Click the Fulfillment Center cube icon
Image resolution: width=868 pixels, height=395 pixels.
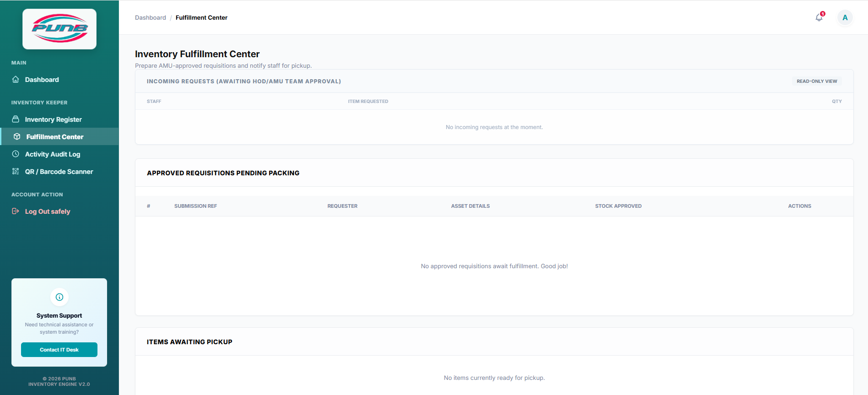click(17, 136)
